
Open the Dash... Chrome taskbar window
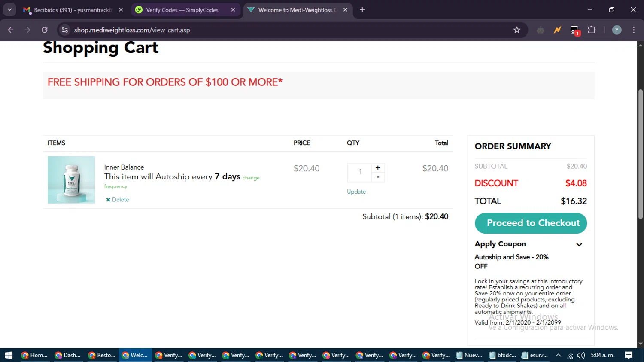point(68,355)
